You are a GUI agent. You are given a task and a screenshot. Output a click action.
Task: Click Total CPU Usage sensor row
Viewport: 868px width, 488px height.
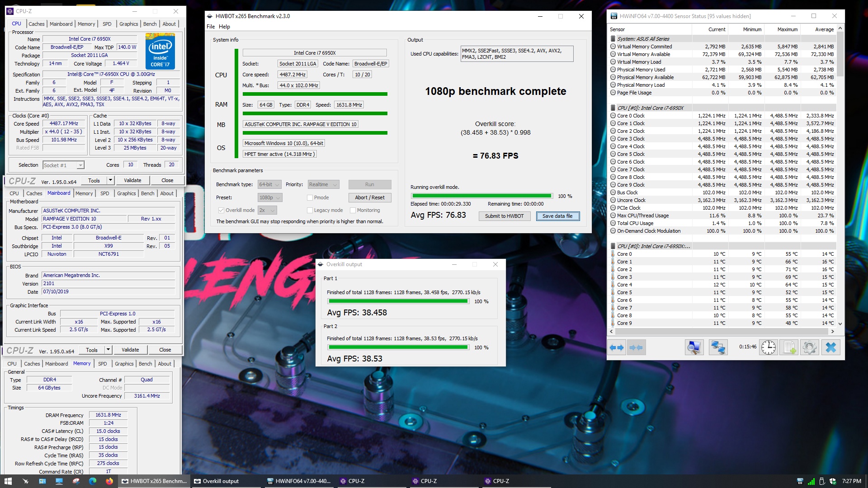722,223
